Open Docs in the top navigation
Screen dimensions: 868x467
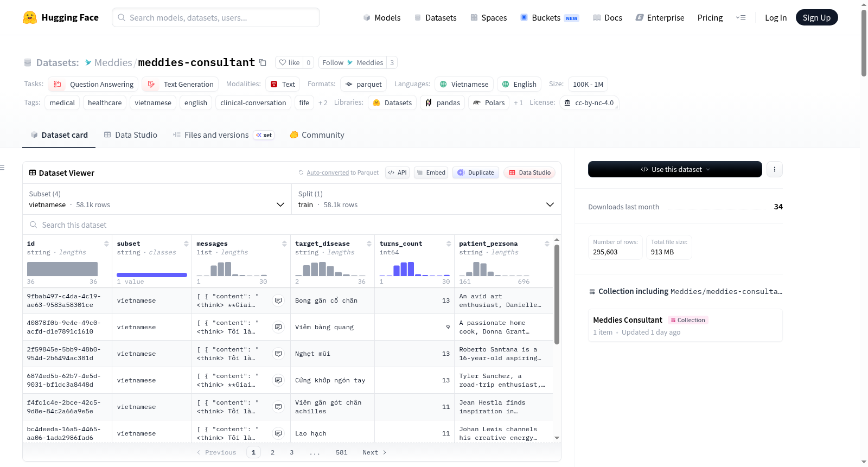coord(608,18)
